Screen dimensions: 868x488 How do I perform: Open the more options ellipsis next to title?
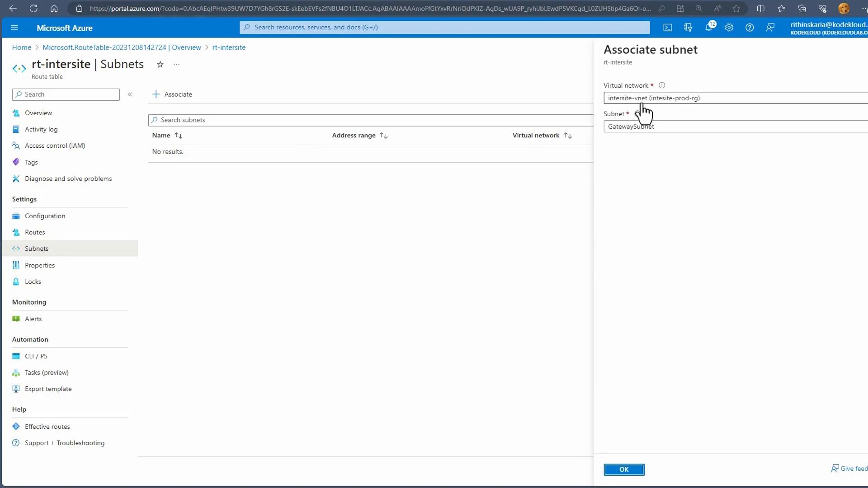coord(176,65)
